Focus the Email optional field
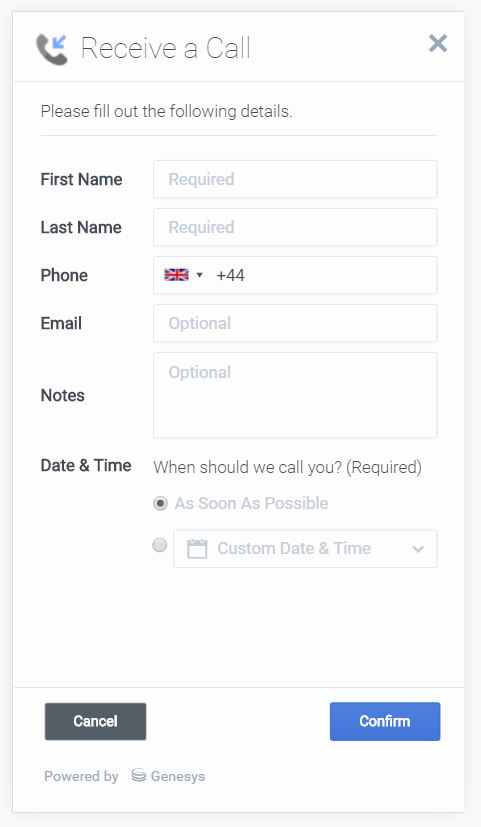Image resolution: width=481 pixels, height=827 pixels. tap(295, 323)
